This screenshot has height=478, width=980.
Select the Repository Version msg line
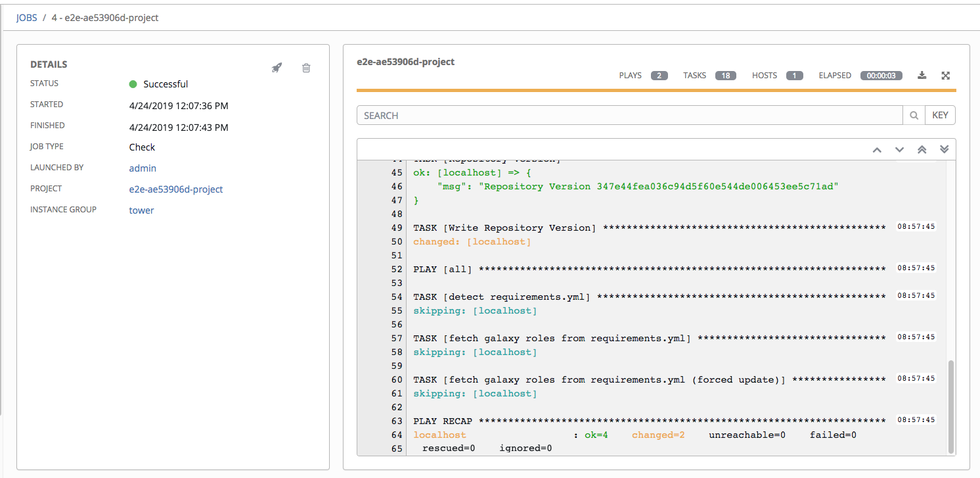(x=638, y=187)
